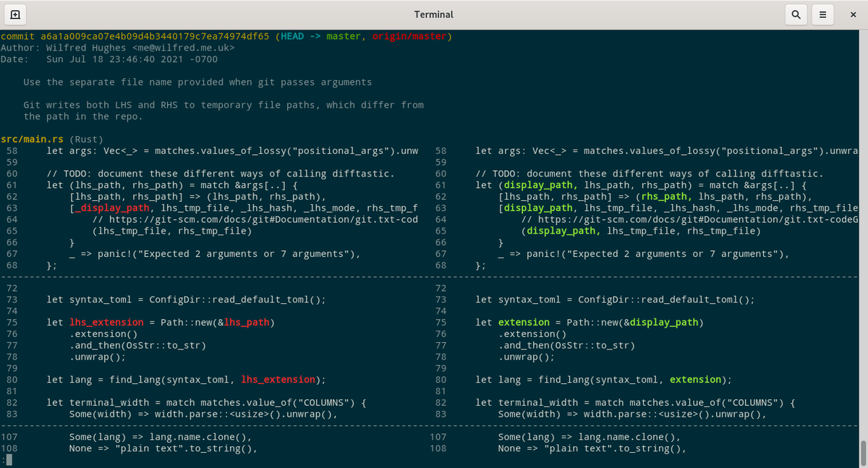Click the red lhs_path in Path::new
This screenshot has height=468, width=868.
pyautogui.click(x=247, y=322)
